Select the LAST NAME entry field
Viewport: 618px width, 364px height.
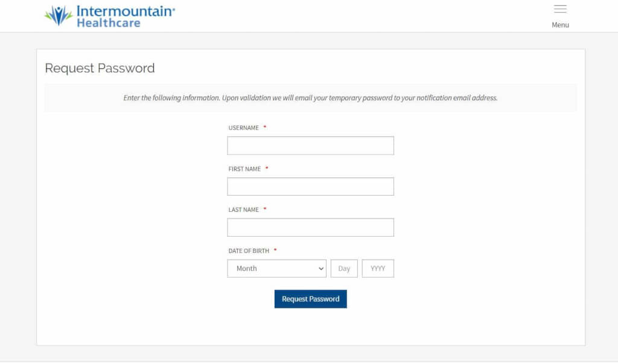pos(310,227)
